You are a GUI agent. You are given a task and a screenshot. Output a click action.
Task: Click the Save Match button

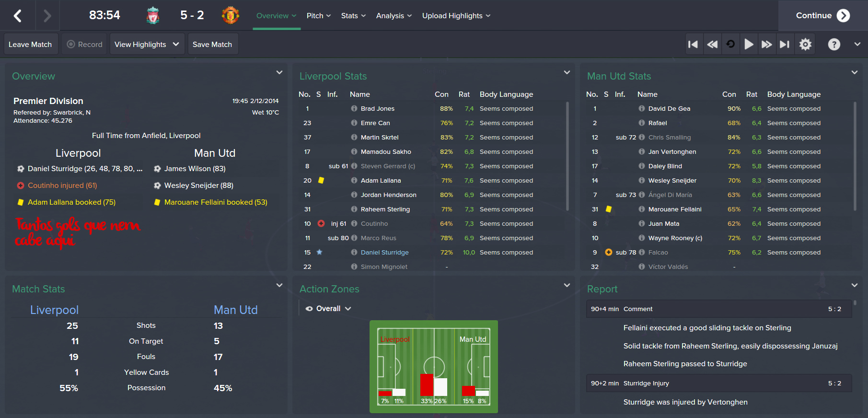(x=212, y=45)
